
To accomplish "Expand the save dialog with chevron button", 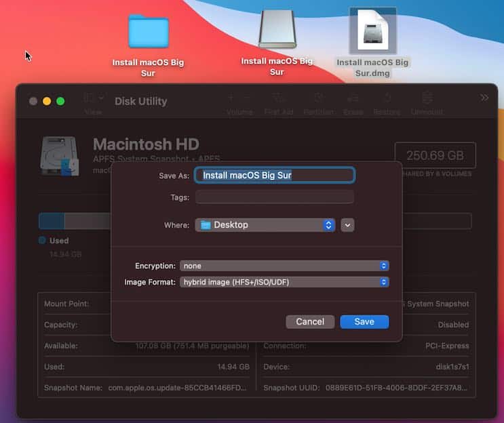I will (347, 225).
